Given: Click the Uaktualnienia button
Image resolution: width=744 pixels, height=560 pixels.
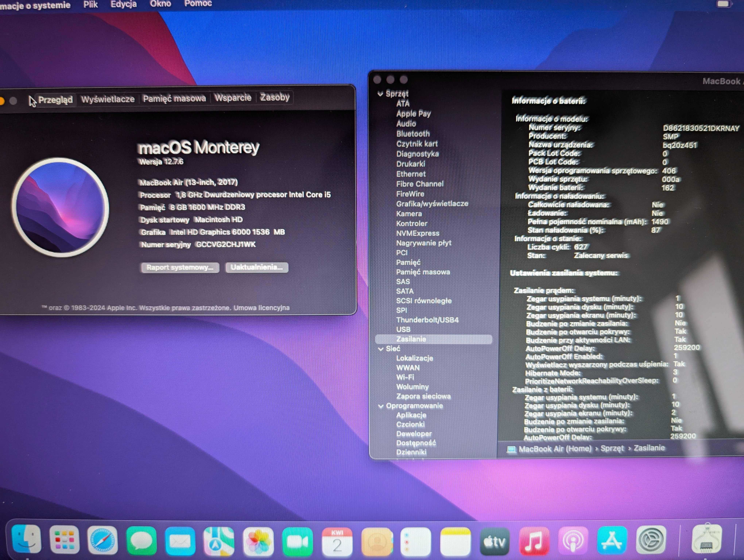Looking at the screenshot, I should pos(257,267).
